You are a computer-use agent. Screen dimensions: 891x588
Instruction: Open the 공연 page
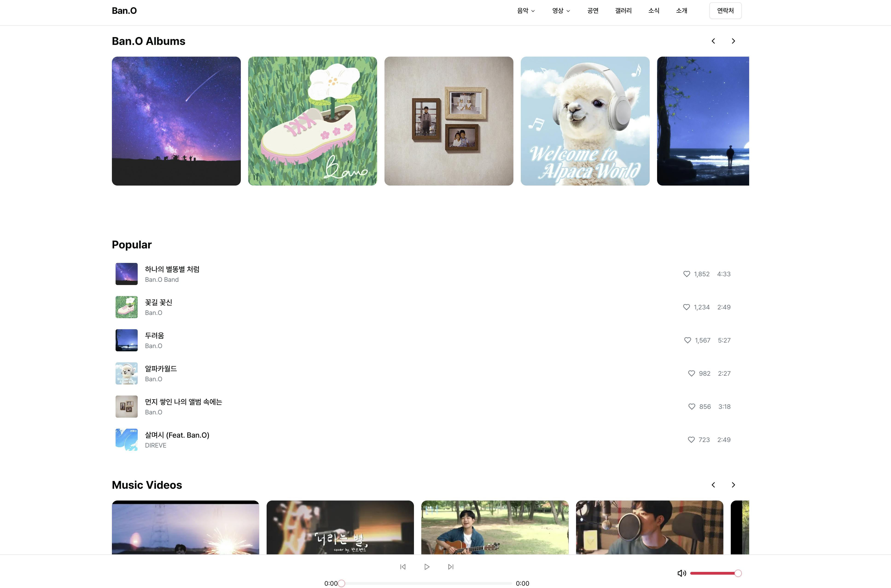pyautogui.click(x=592, y=11)
